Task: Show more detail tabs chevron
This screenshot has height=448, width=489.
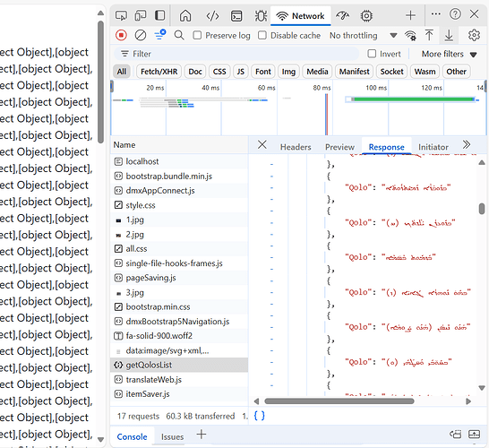Action: (467, 145)
